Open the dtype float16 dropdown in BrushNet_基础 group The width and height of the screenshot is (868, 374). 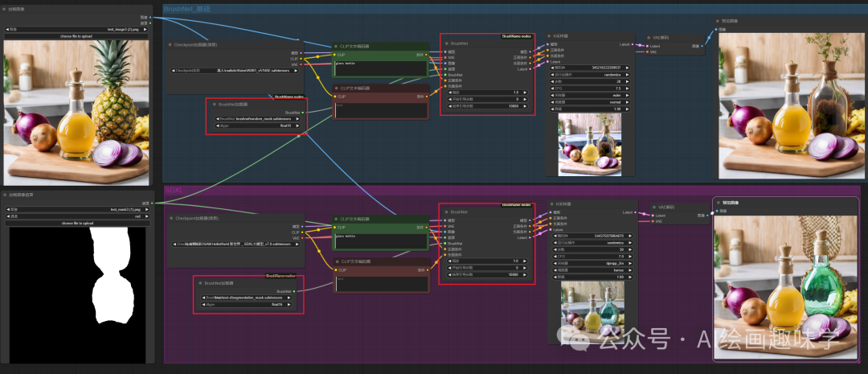(257, 125)
